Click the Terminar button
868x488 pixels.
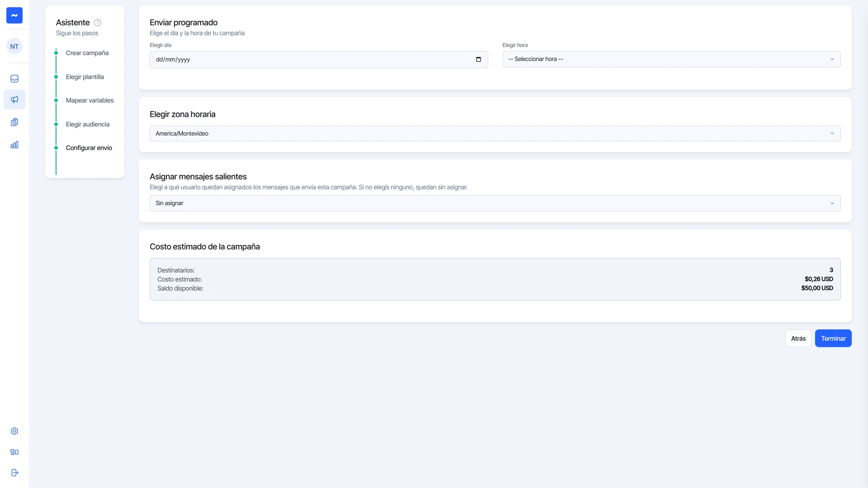833,338
